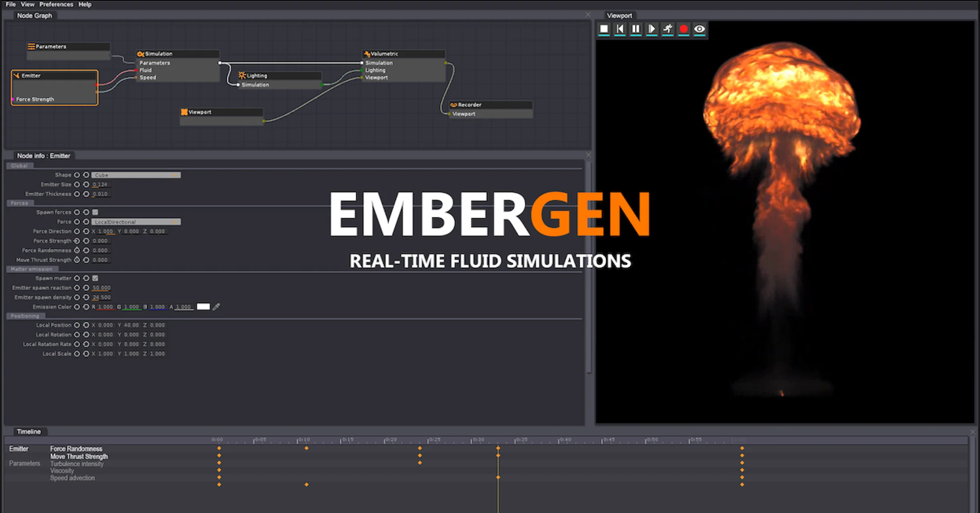Click the go-to-start playback icon
The image size is (980, 513).
click(x=620, y=29)
